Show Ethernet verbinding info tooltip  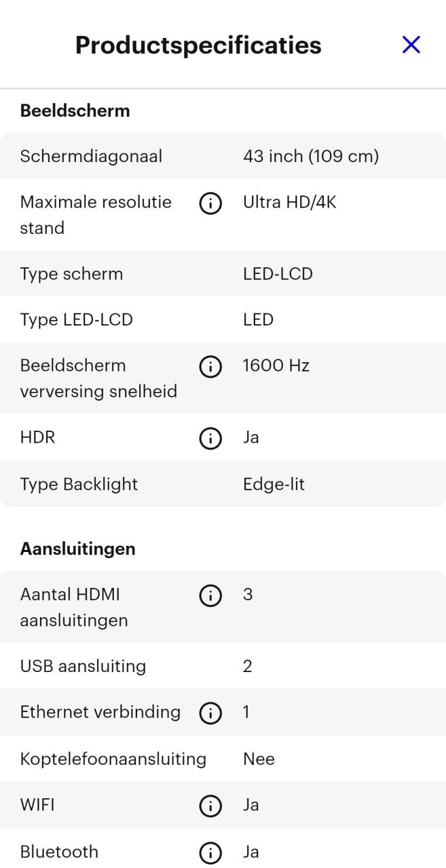click(210, 713)
